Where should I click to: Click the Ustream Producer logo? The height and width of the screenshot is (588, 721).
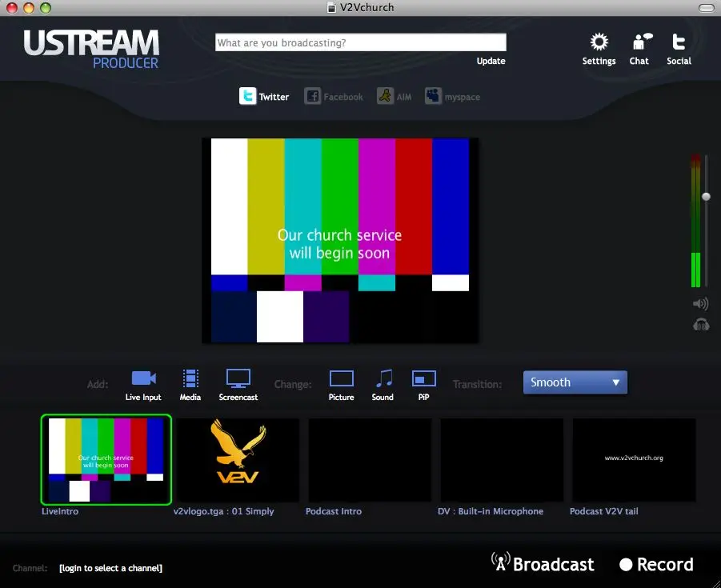point(91,49)
